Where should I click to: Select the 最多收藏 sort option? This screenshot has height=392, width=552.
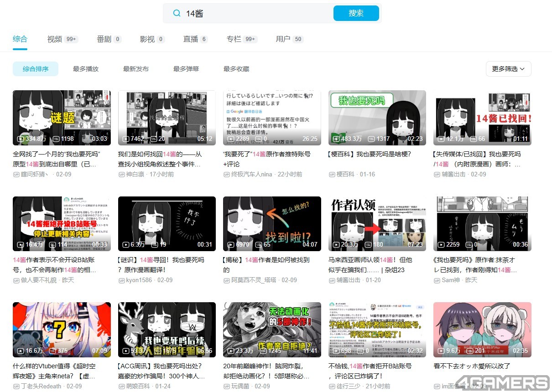(236, 69)
